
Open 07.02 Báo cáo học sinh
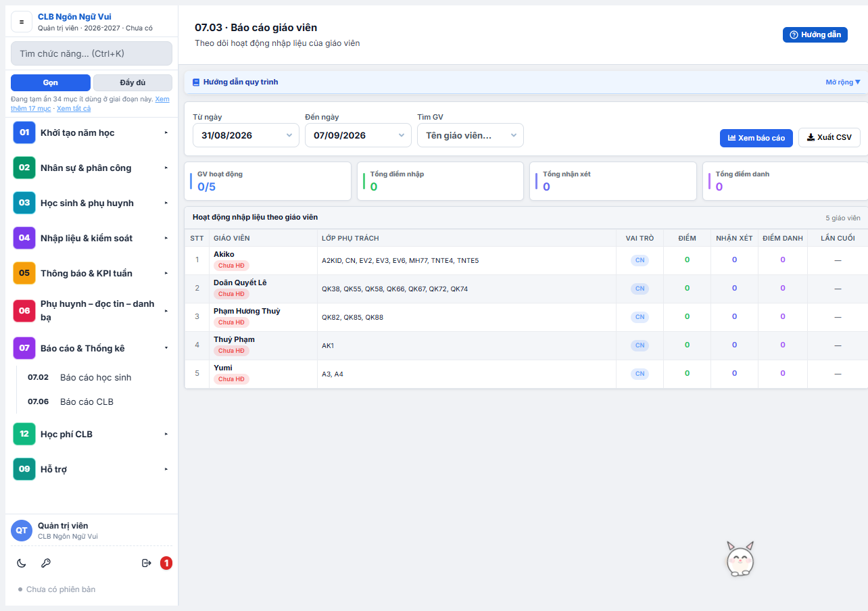[x=94, y=377]
